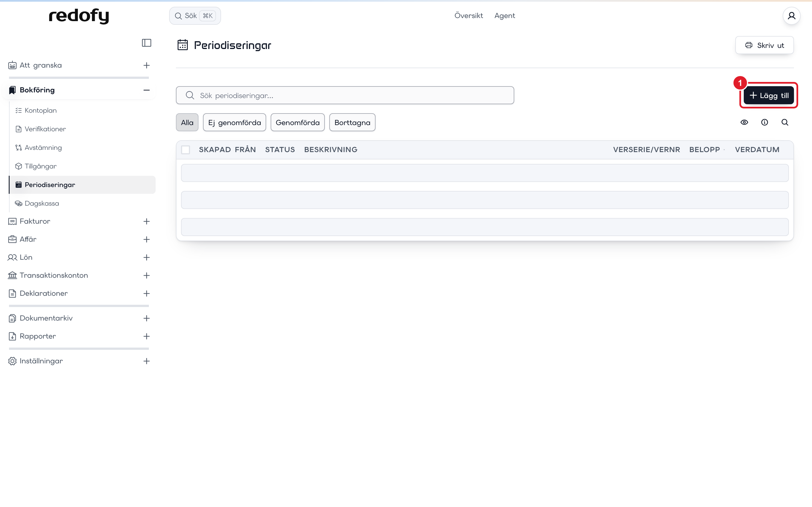Open the user profile icon
Image resolution: width=812 pixels, height=507 pixels.
click(x=791, y=16)
